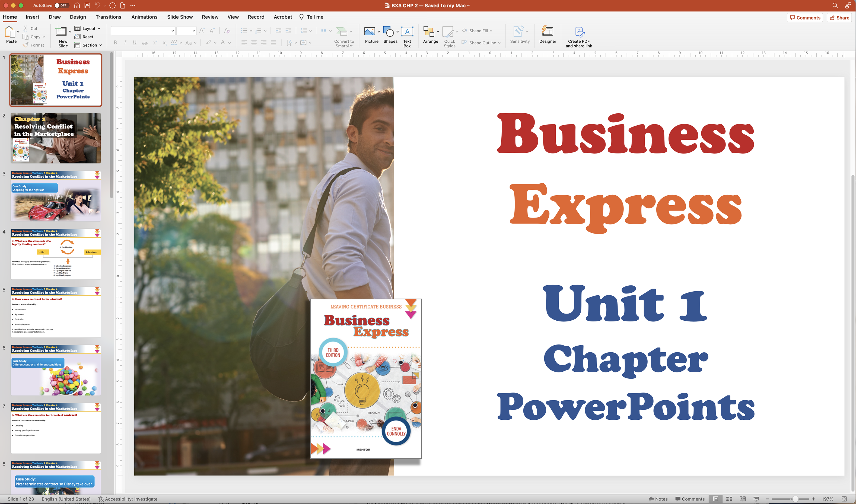Go to the Slide Show tab

click(x=180, y=17)
